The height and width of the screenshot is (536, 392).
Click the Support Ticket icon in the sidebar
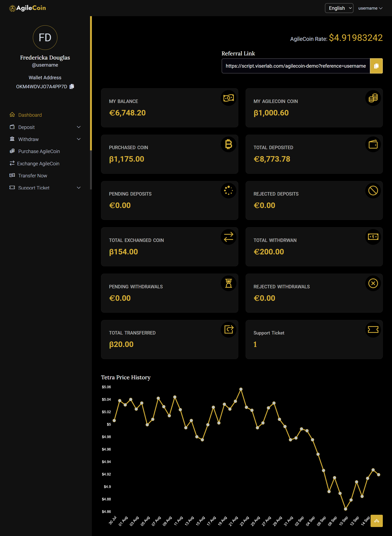tap(12, 187)
